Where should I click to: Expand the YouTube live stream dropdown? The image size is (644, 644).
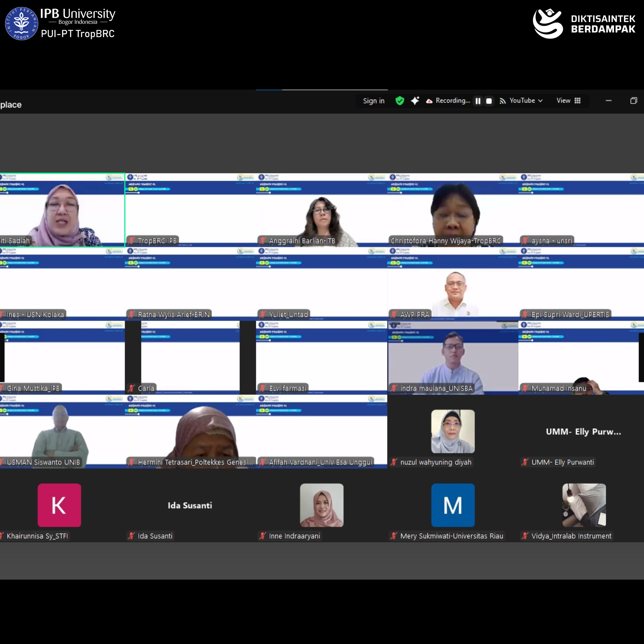[x=521, y=101]
